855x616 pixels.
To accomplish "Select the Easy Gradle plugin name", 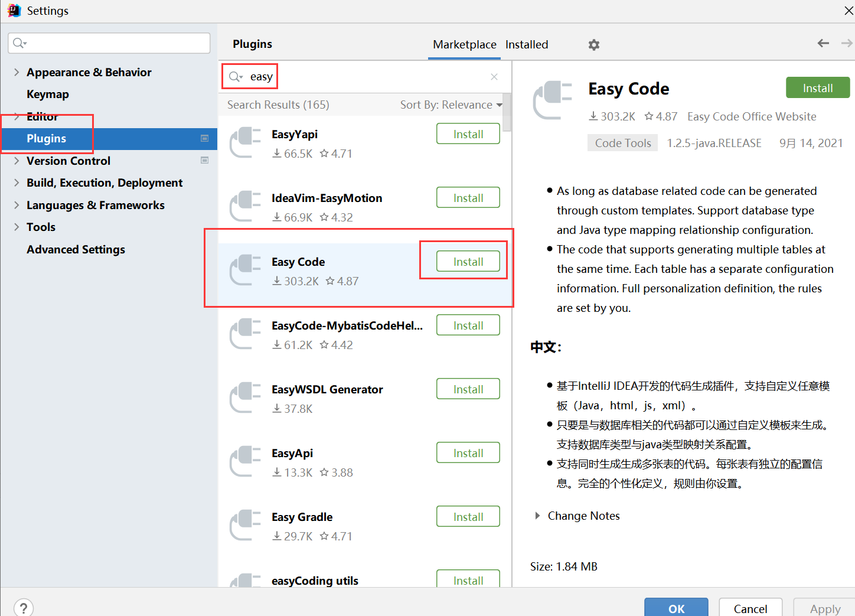I will click(x=302, y=517).
